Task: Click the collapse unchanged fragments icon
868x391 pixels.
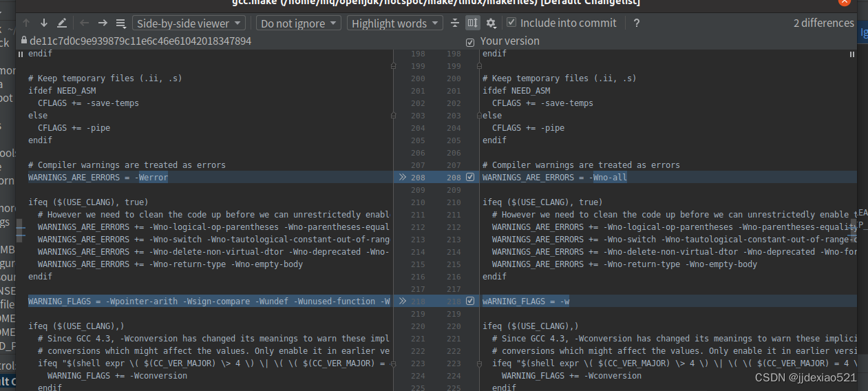Action: click(x=455, y=23)
